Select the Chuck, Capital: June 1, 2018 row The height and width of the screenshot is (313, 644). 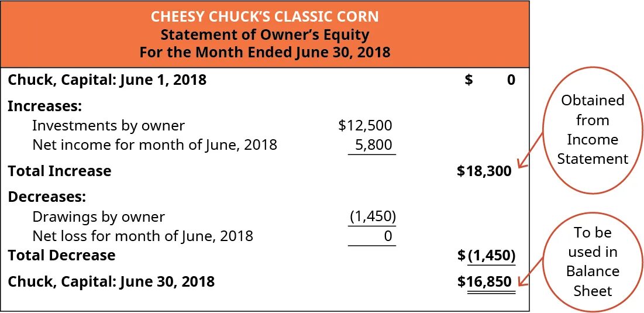click(x=107, y=80)
